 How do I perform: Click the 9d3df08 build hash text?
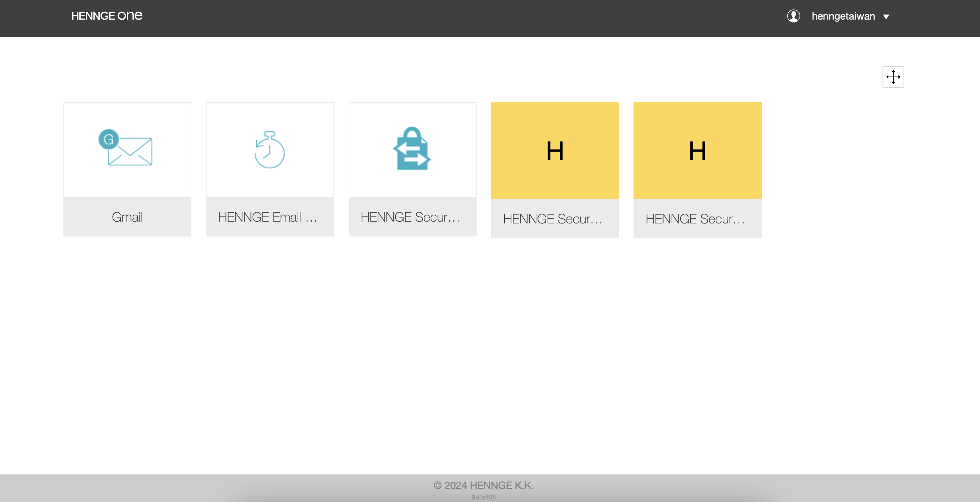point(483,497)
